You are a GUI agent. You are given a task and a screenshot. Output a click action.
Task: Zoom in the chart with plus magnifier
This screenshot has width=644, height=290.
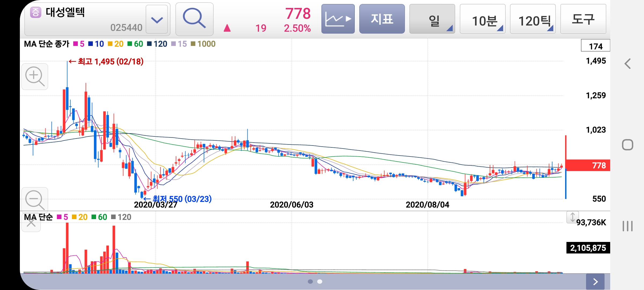pyautogui.click(x=35, y=77)
